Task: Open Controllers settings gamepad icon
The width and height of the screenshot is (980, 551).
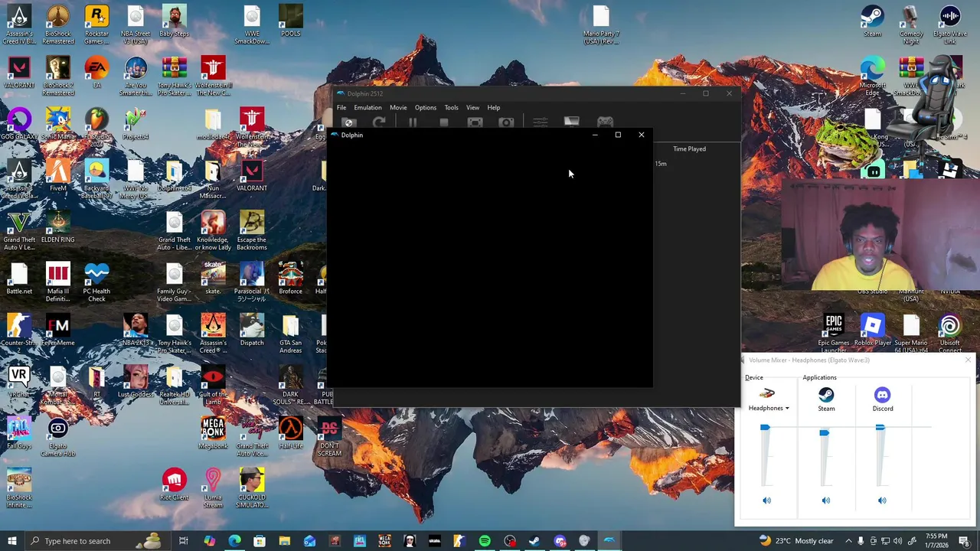Action: tap(605, 122)
